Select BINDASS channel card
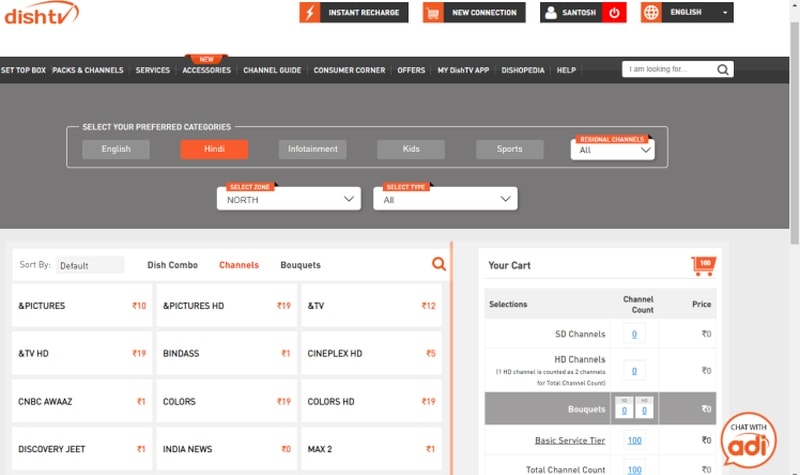The image size is (800, 475). tap(227, 353)
